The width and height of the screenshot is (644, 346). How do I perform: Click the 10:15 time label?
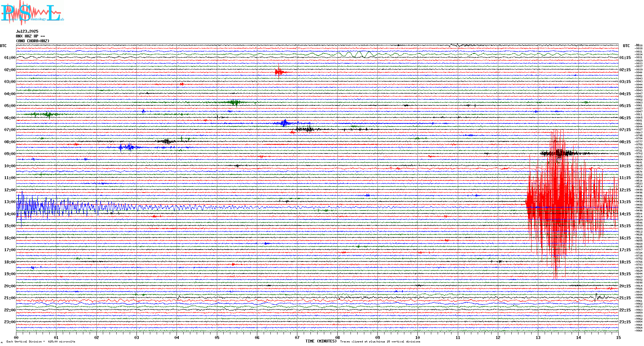pos(625,166)
